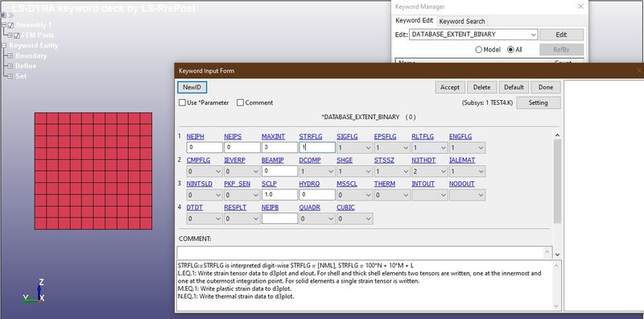Click the BEAMIP input field
Screen dimensions: 644x319
[x=279, y=171]
